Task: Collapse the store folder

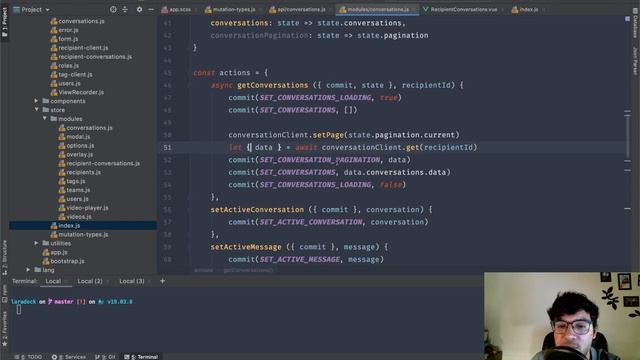Action: 36,110
